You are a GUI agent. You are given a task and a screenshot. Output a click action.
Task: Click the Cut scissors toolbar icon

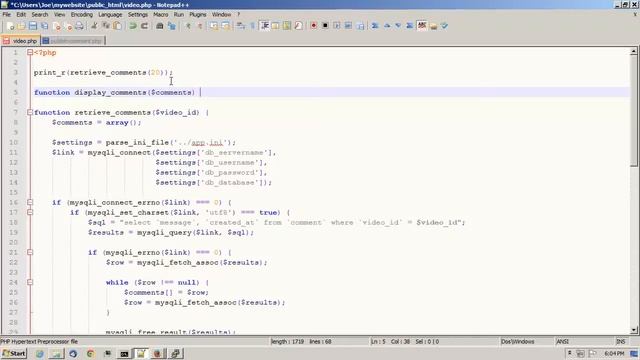tap(94, 26)
